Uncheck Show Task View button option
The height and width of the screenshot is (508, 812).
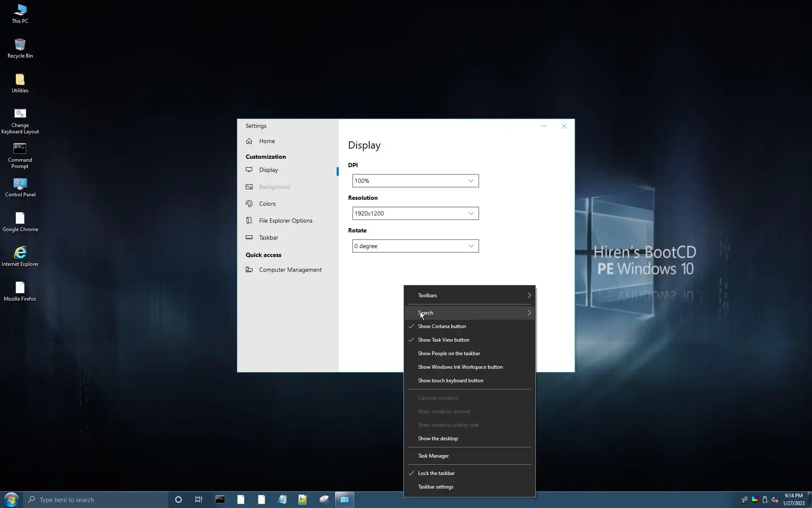click(x=443, y=340)
